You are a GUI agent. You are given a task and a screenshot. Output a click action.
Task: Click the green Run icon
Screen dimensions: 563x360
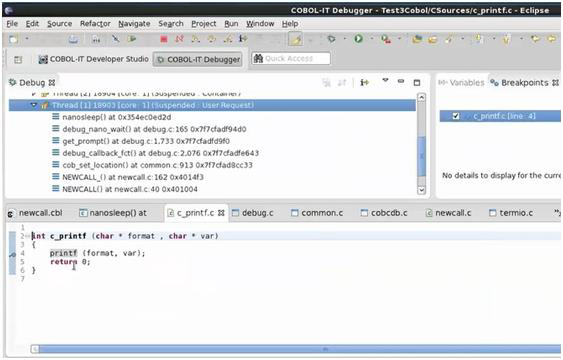pos(358,39)
